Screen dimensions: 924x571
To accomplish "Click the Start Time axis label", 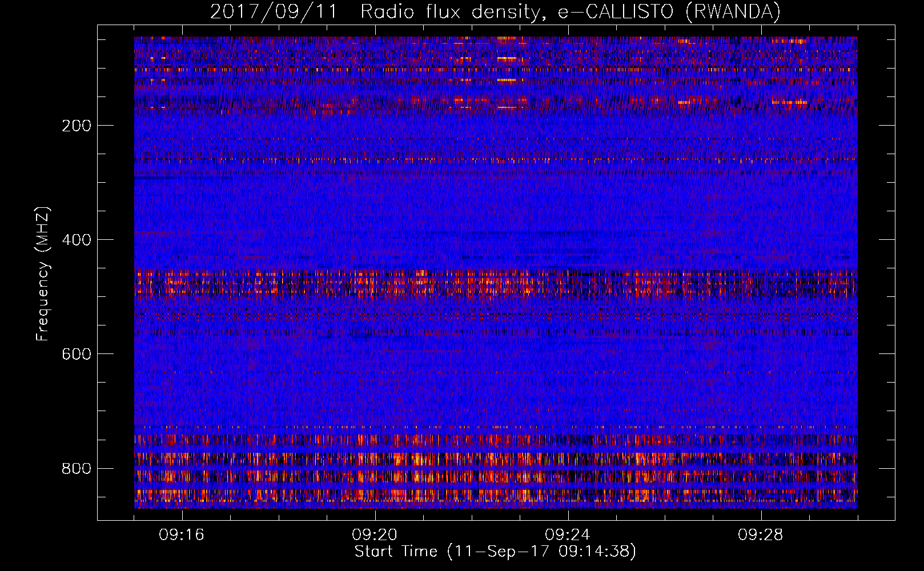I will click(x=495, y=551).
